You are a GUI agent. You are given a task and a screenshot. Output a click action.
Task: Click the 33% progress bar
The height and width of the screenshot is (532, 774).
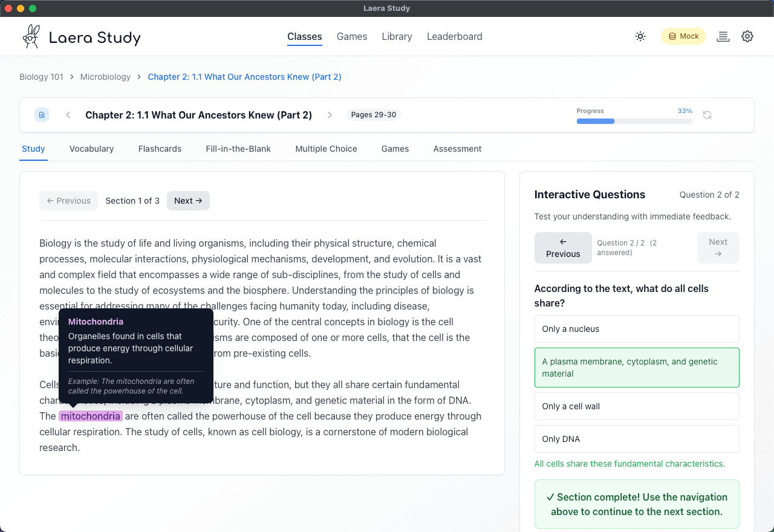coord(634,121)
